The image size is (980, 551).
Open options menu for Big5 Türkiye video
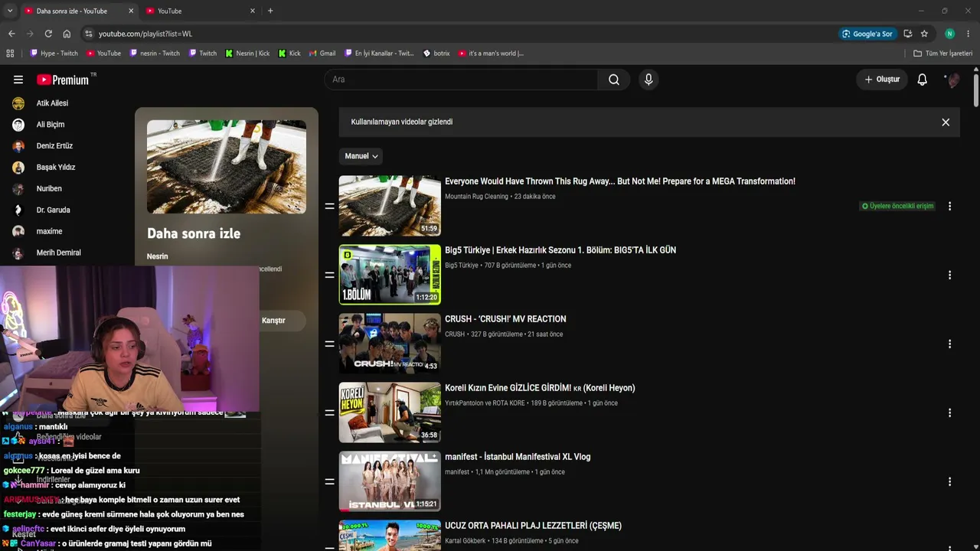tap(949, 275)
